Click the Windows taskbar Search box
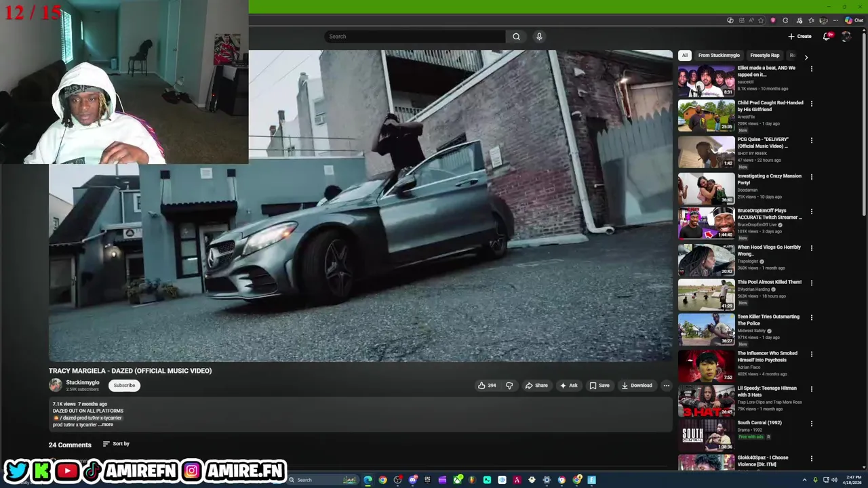The image size is (868, 488). (x=323, y=480)
